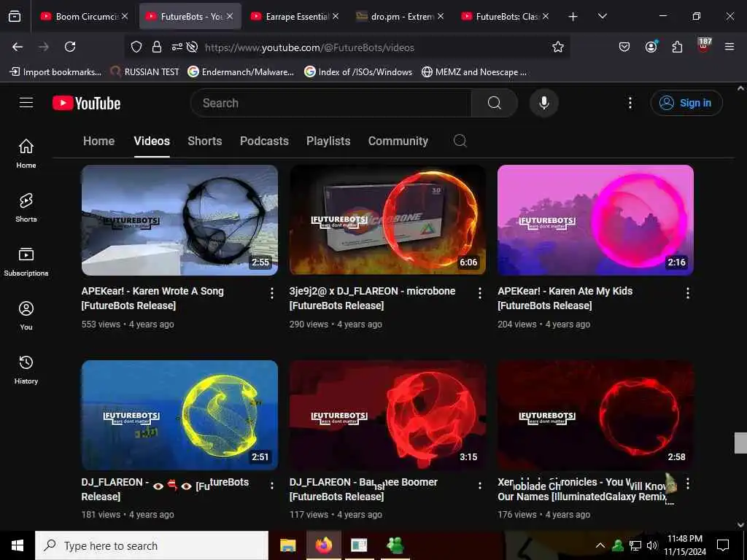Open the You section in sidebar
Image resolution: width=747 pixels, height=560 pixels.
(x=26, y=315)
